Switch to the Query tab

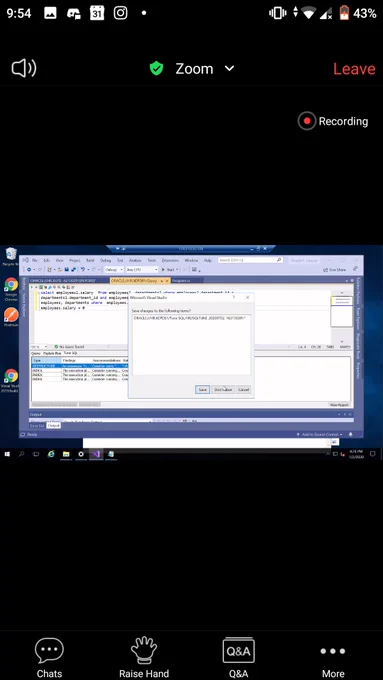pyautogui.click(x=35, y=353)
